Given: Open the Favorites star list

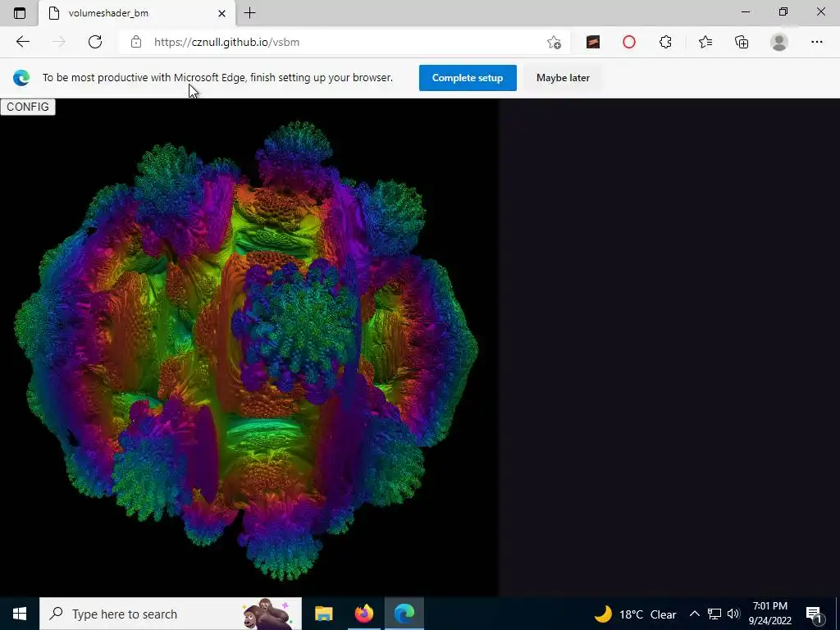Looking at the screenshot, I should (705, 42).
